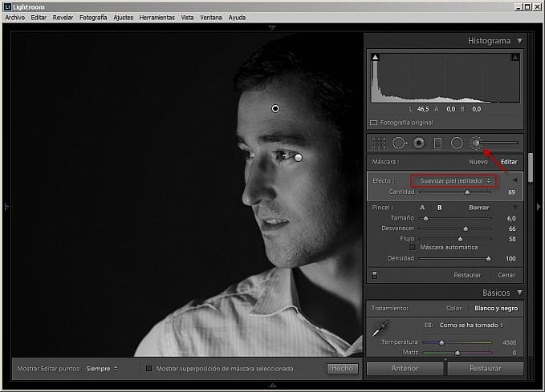Image resolution: width=545 pixels, height=392 pixels.
Task: Expand effect sliders with the triangle
Action: coord(514,180)
